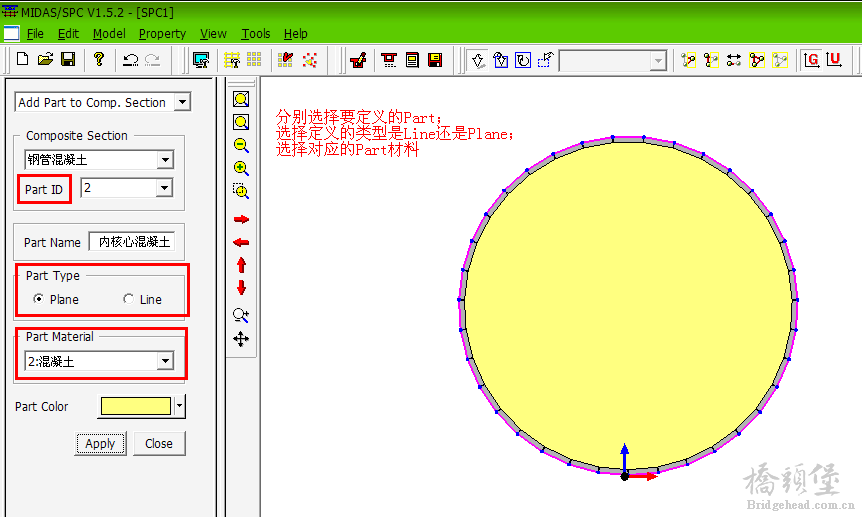Open the Edit menu
The height and width of the screenshot is (517, 862).
point(68,34)
